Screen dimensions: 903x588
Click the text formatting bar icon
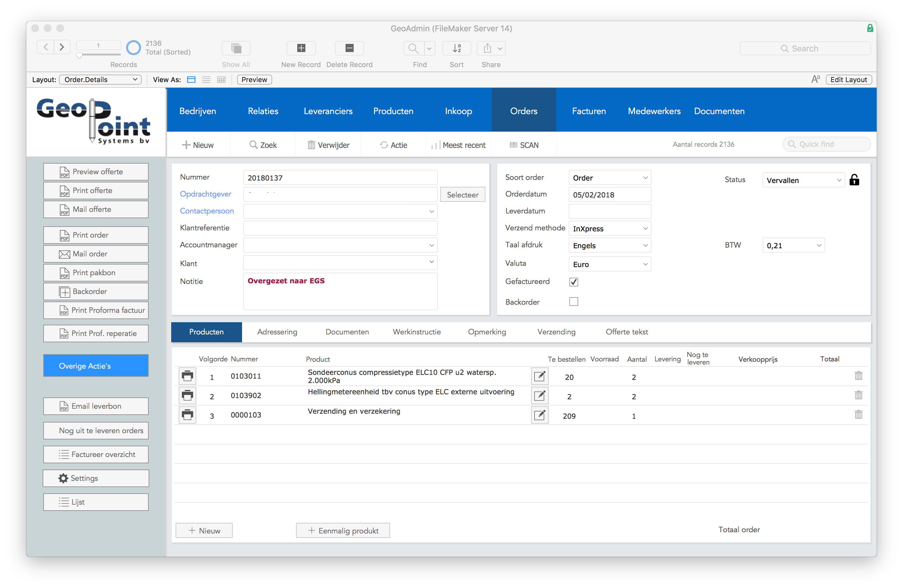[x=815, y=79]
